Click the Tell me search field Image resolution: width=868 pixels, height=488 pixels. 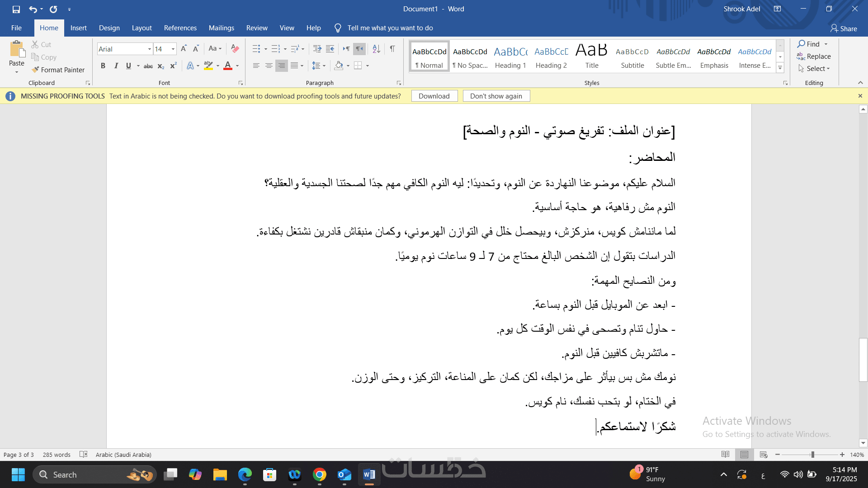click(390, 28)
